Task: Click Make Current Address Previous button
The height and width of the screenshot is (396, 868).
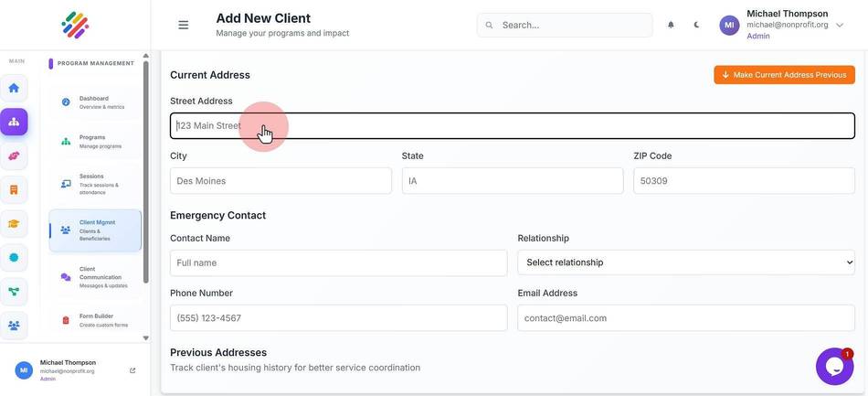Action: (x=784, y=75)
